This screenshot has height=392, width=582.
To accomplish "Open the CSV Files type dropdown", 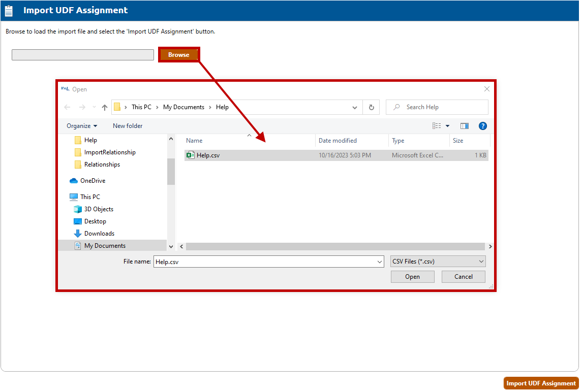I will [438, 262].
